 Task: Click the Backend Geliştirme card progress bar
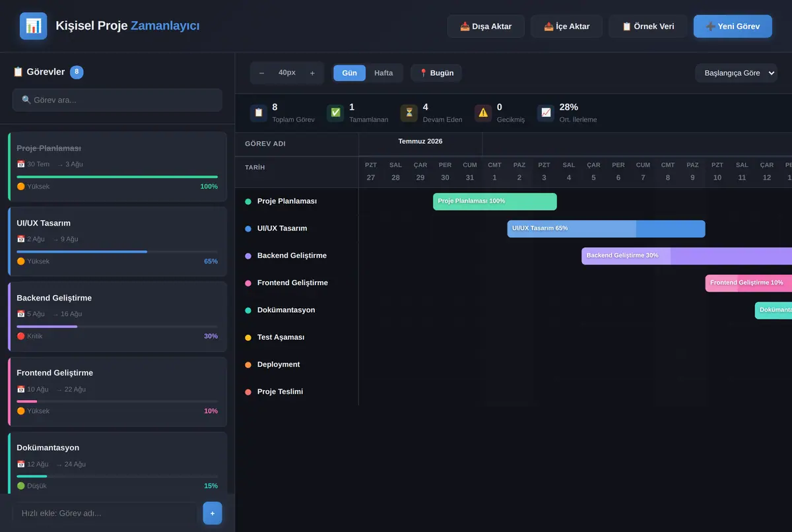117,326
